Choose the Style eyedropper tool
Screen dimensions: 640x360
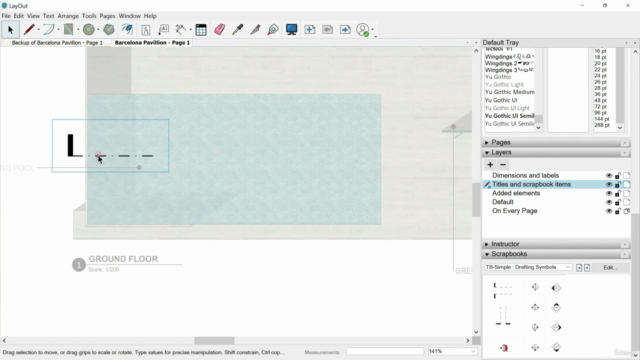(x=238, y=29)
